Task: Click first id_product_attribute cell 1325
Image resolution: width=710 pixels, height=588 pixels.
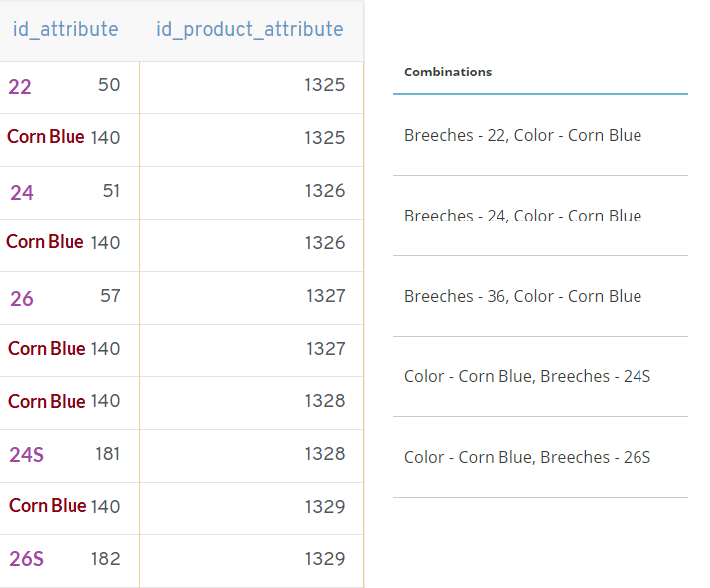Action: tap(324, 85)
